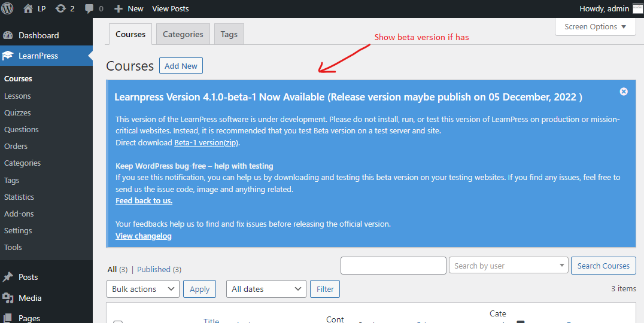Sort by the Title column header
The image size is (644, 323).
point(211,320)
